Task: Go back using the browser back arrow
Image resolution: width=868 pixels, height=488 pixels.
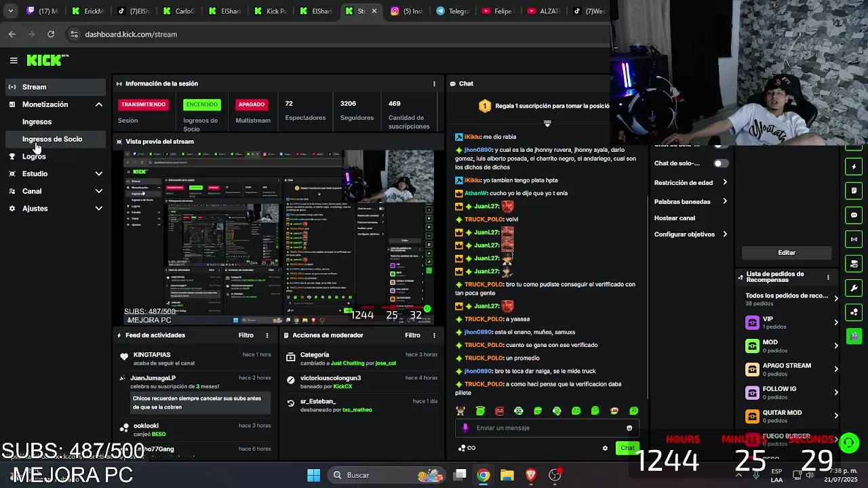Action: pyautogui.click(x=12, y=34)
